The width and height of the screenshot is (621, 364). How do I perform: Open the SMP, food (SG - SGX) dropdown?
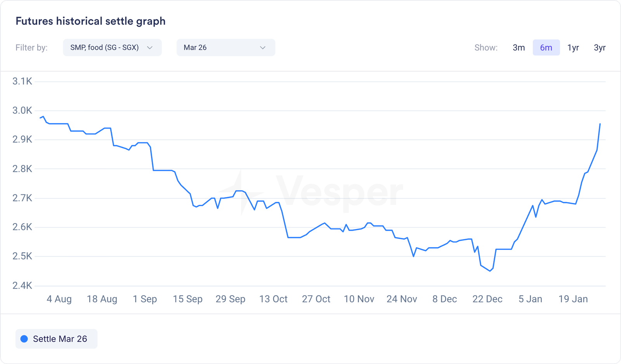click(x=112, y=47)
